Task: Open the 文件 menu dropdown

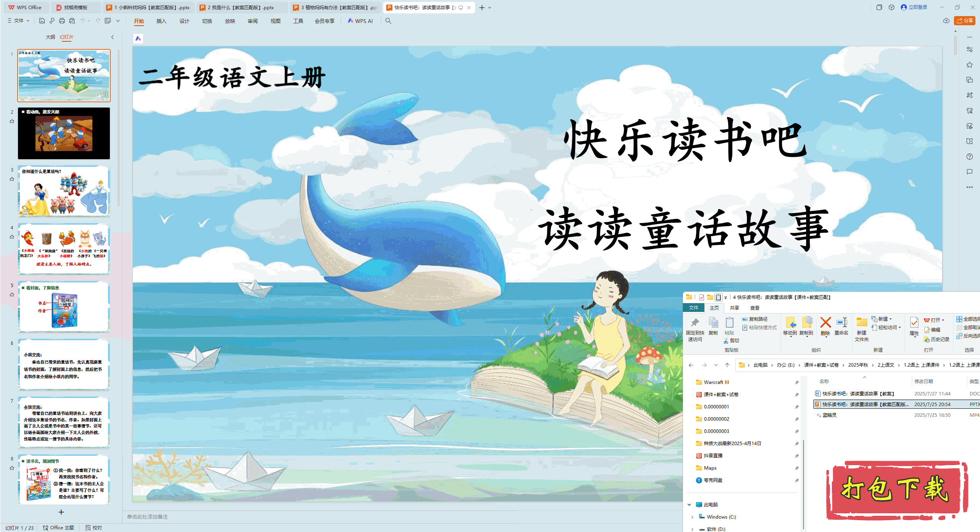Action: (18, 21)
